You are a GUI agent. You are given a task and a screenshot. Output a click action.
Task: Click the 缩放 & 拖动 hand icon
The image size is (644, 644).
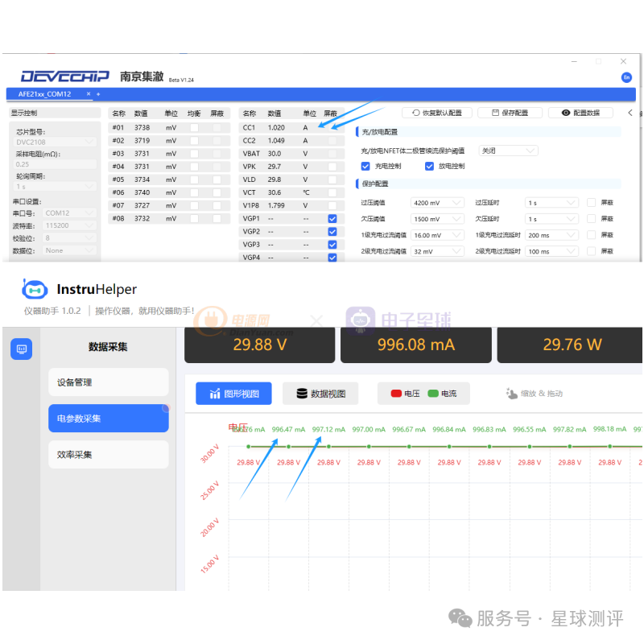[x=512, y=394]
